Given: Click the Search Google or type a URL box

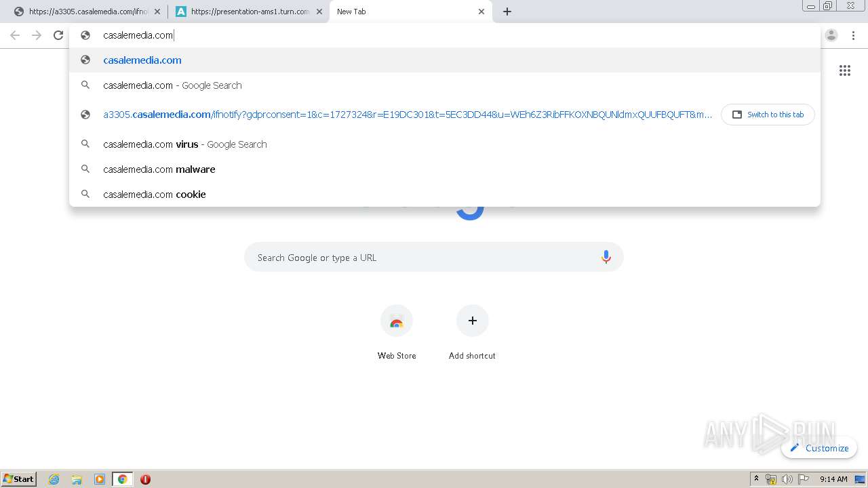Looking at the screenshot, I should [434, 258].
